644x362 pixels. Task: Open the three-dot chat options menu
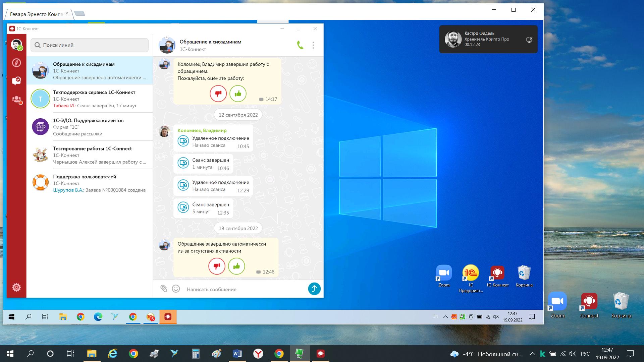click(313, 45)
